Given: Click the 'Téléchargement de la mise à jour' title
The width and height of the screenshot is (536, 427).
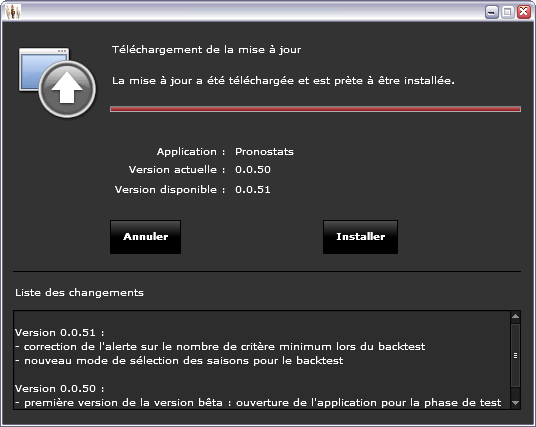Looking at the screenshot, I should (x=206, y=50).
